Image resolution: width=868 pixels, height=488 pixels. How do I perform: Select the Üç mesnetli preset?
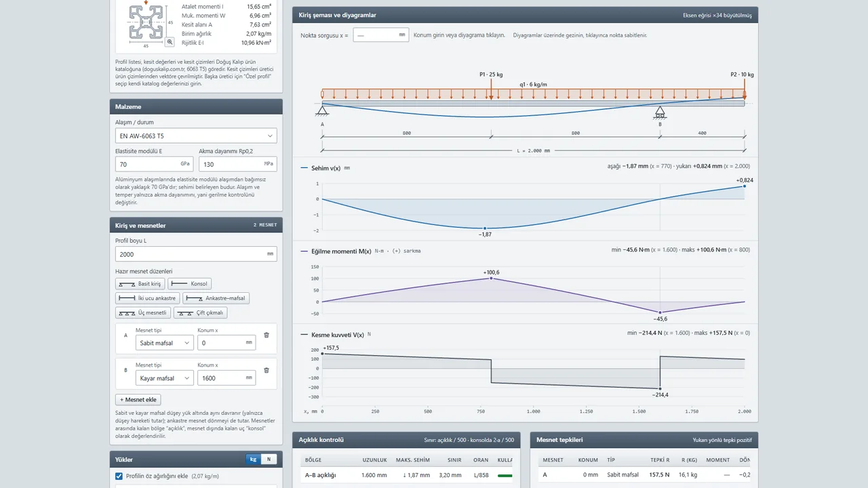[143, 313]
